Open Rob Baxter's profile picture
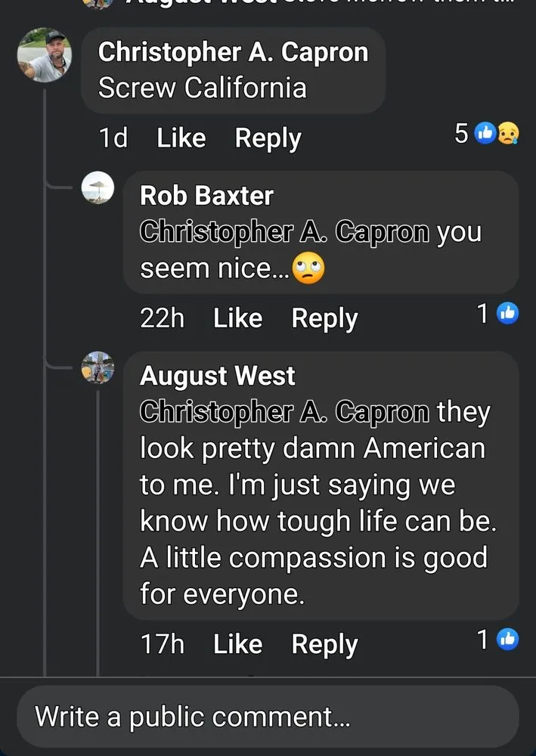The image size is (536, 756). point(98,188)
